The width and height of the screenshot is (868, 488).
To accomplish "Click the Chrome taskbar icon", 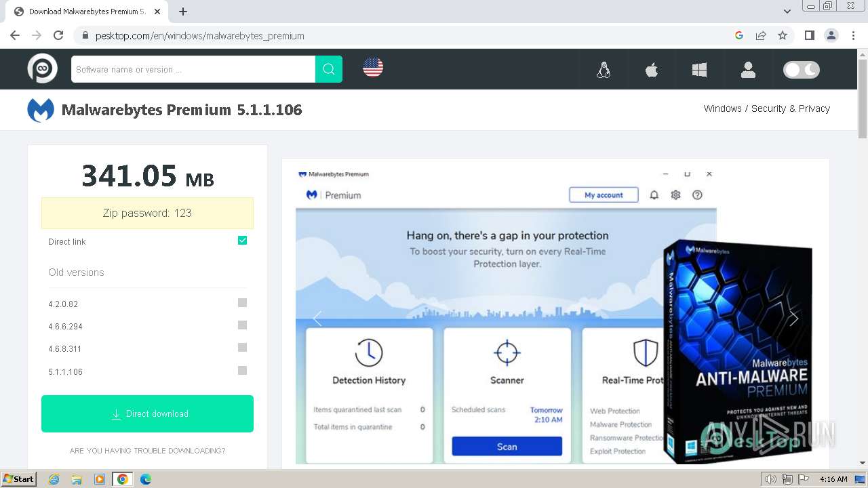I will tap(123, 479).
